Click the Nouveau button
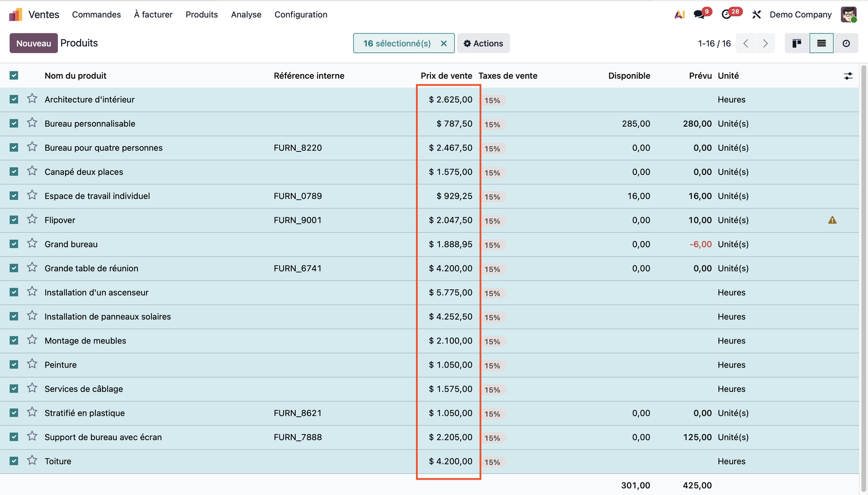 [33, 43]
